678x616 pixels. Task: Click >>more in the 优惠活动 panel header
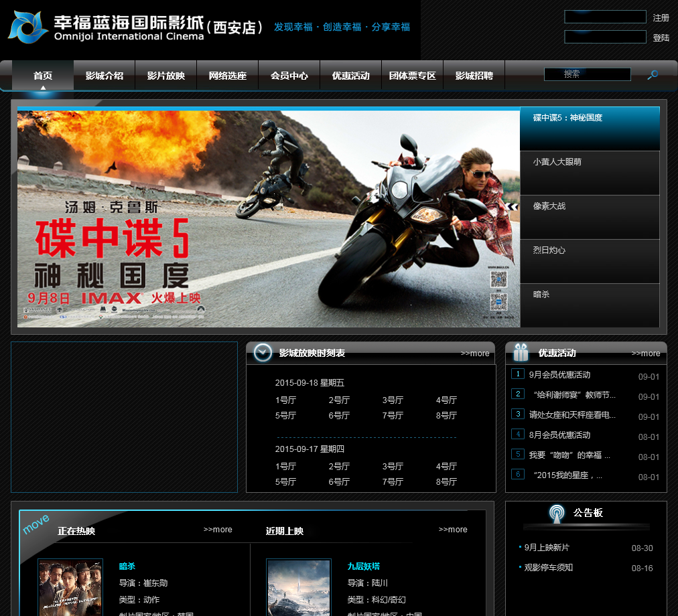pos(646,353)
